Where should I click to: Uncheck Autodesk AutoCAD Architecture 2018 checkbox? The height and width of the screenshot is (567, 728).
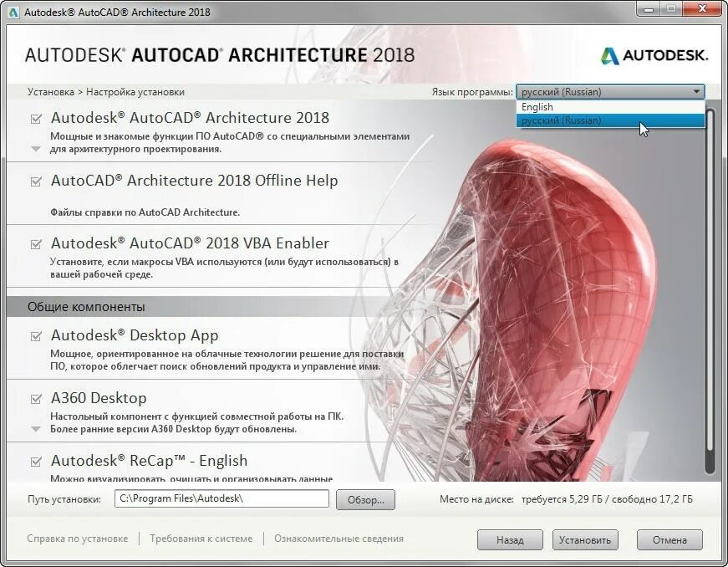(36, 119)
